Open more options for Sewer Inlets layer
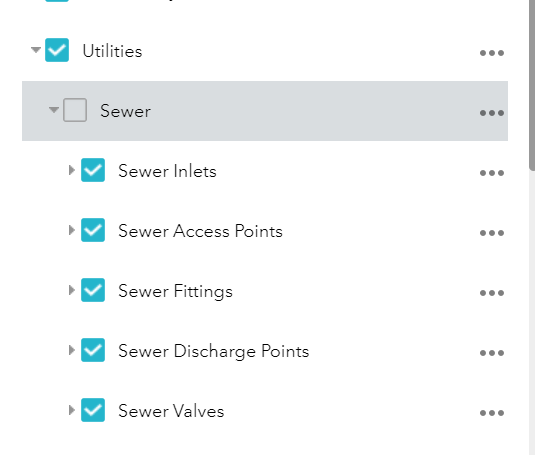 pyautogui.click(x=492, y=173)
